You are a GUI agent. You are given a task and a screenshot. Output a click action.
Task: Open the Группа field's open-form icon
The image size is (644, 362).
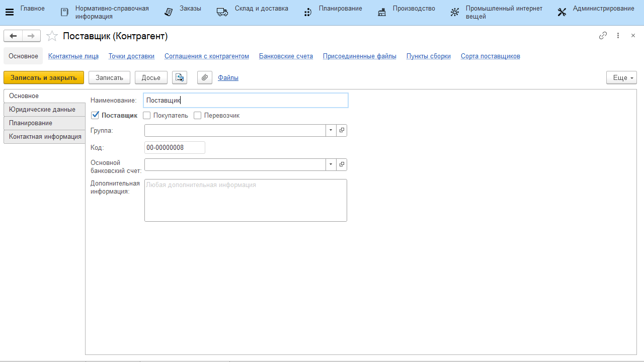point(342,131)
